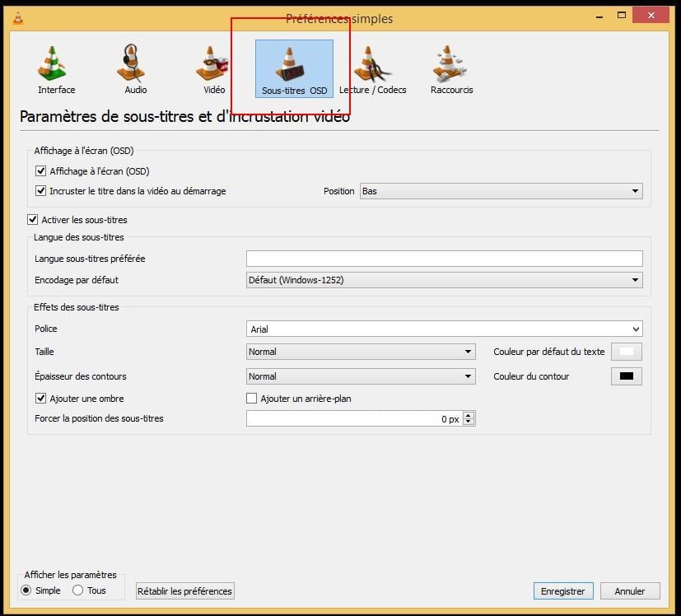Screen dimensions: 681x616
Task: Open the Lecture / Codecs cone icon
Action: [x=372, y=63]
